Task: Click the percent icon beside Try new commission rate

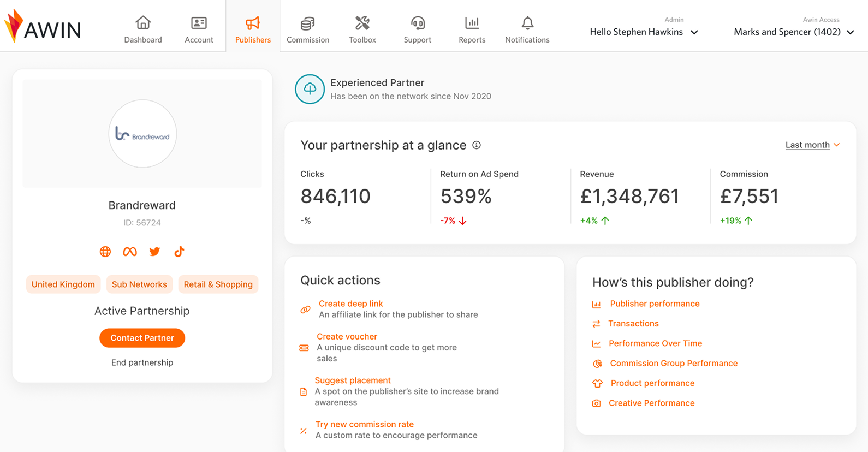Action: [304, 431]
